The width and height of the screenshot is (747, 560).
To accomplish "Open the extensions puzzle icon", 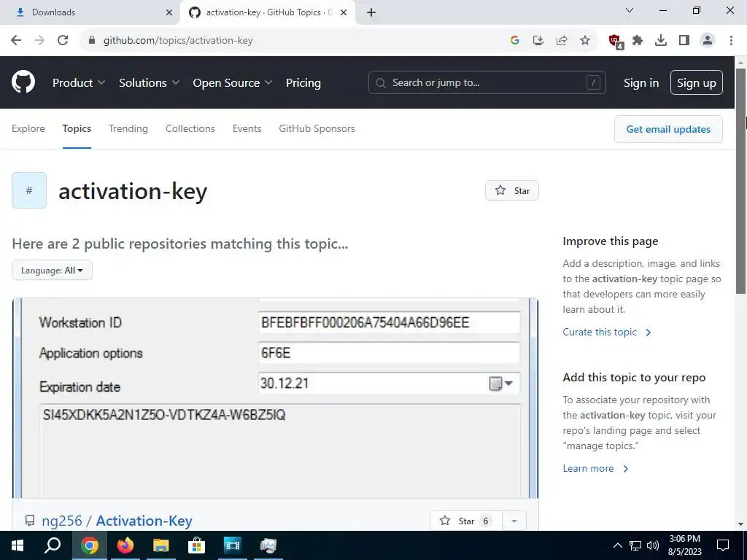I will click(x=638, y=41).
